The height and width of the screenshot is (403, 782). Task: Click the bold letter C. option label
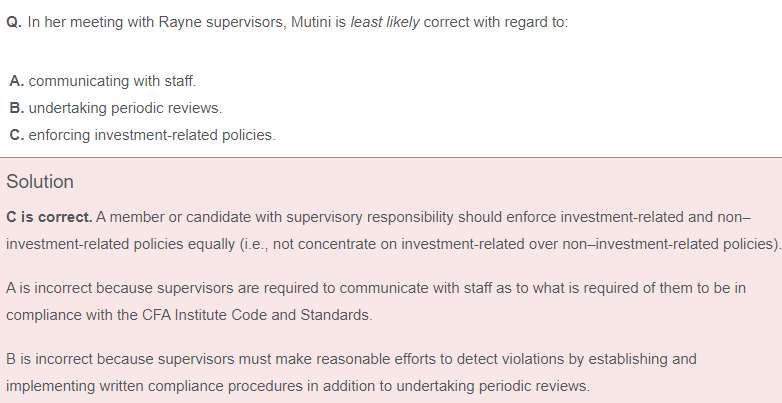pos(16,135)
